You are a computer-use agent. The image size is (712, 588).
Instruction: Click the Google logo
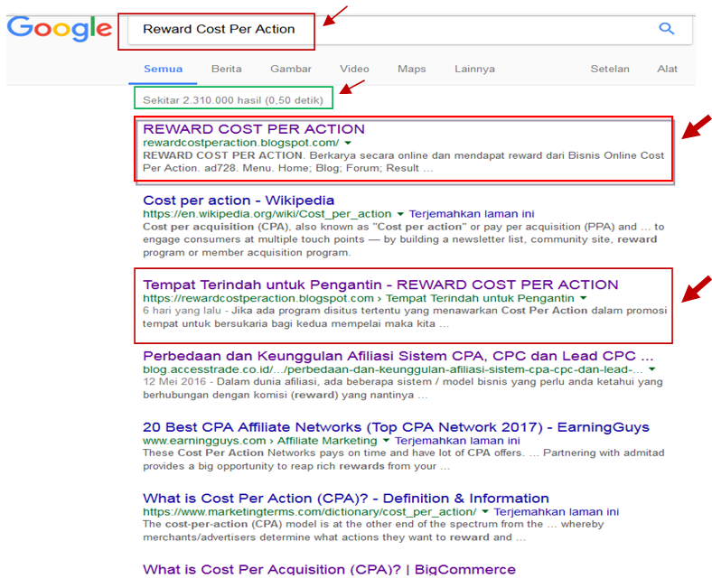[x=60, y=29]
